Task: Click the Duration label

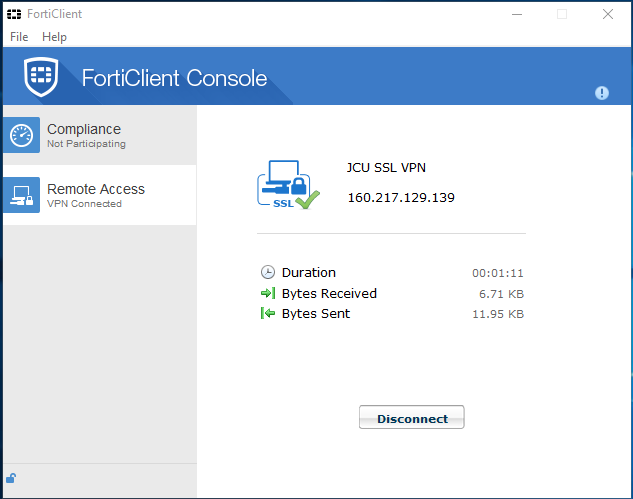Action: coord(309,273)
